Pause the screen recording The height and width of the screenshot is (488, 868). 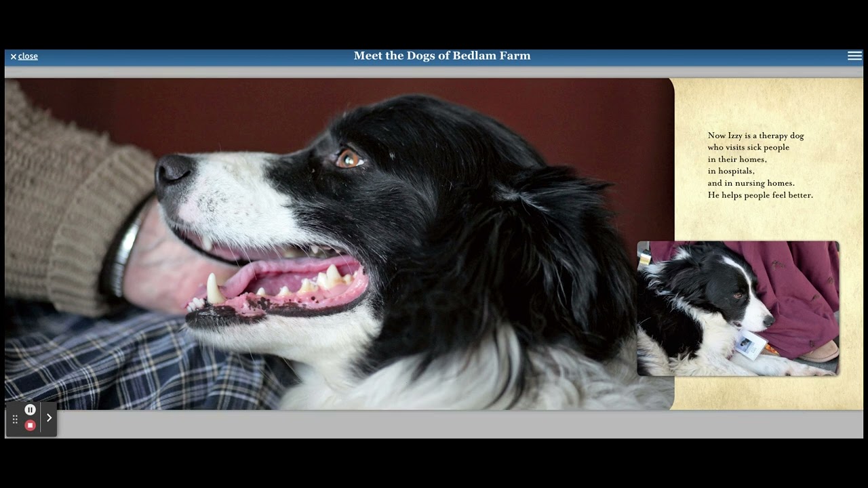[30, 409]
